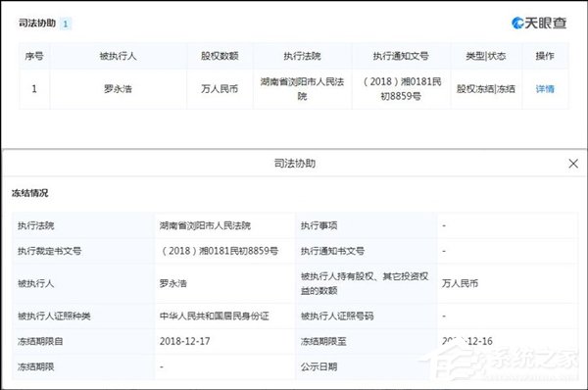588x390 pixels.
Task: Click the (2018)湘0181民初8859号 value in the detail panel
Action: [x=219, y=251]
